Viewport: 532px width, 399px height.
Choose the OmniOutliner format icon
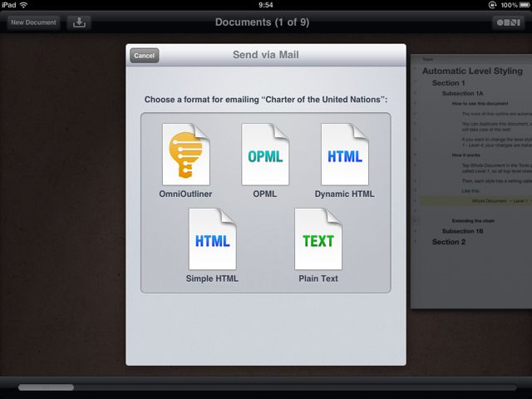pyautogui.click(x=186, y=155)
